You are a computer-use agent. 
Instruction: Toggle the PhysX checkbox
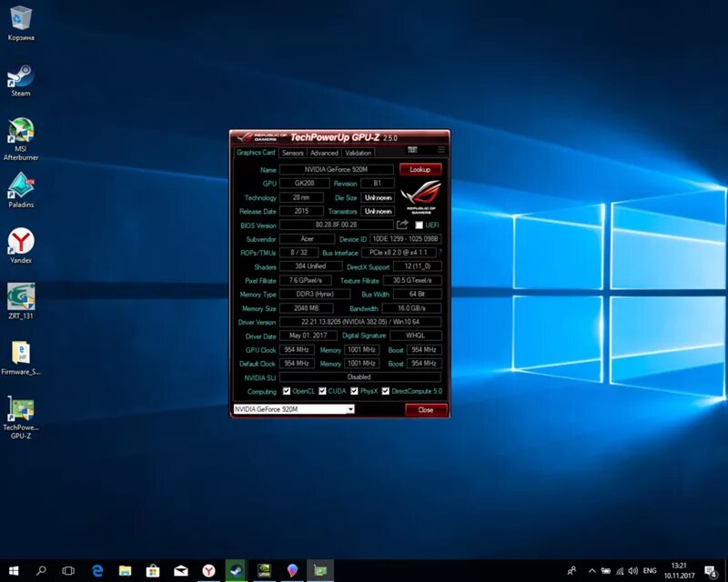[x=354, y=391]
